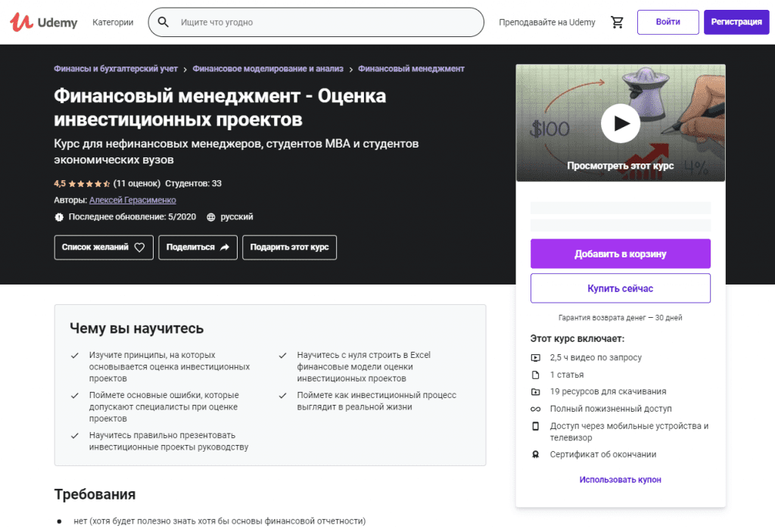
Task: Click the Список желаний button
Action: pos(104,247)
